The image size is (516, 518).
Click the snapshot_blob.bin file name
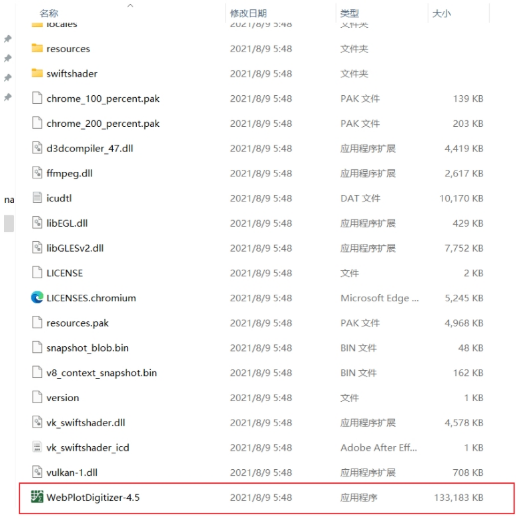point(87,348)
